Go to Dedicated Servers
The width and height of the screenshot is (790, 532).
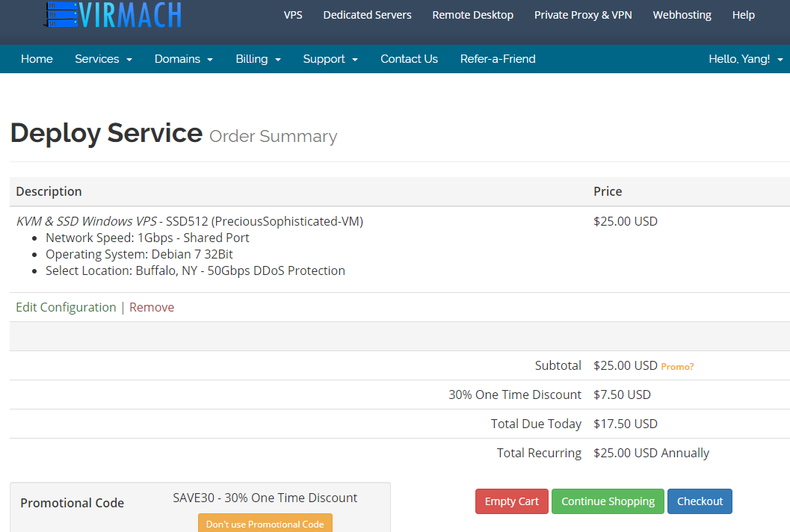click(367, 15)
